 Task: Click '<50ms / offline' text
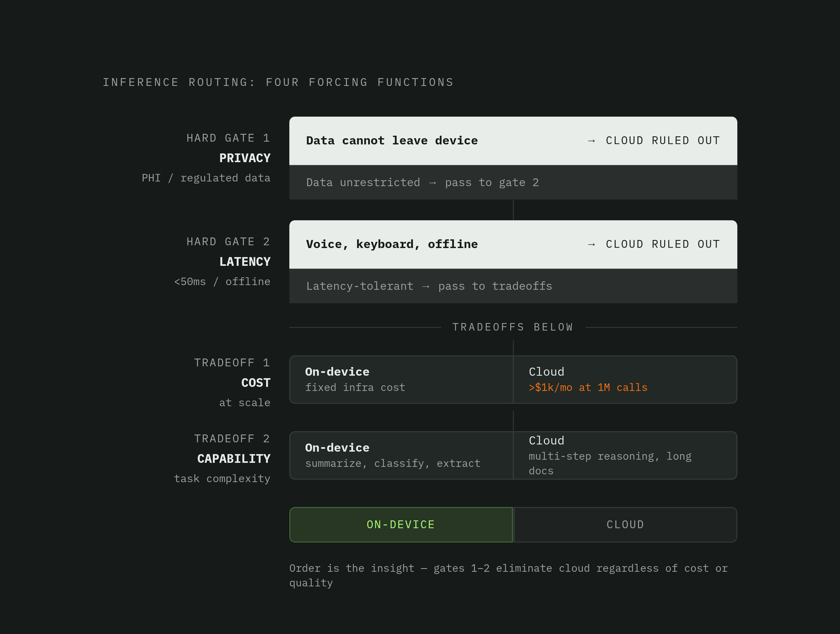coord(222,281)
